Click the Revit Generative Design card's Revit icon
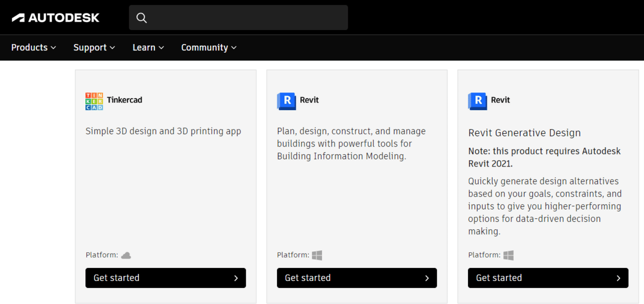 [477, 101]
